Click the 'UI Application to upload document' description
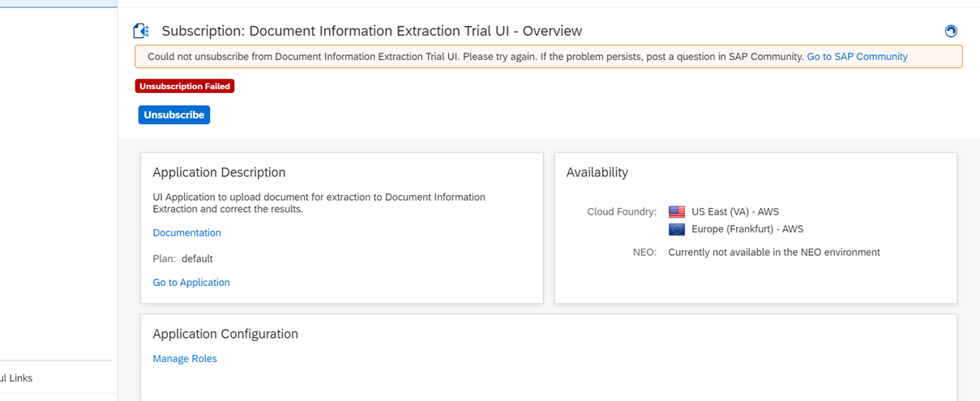This screenshot has width=980, height=401. [x=319, y=203]
